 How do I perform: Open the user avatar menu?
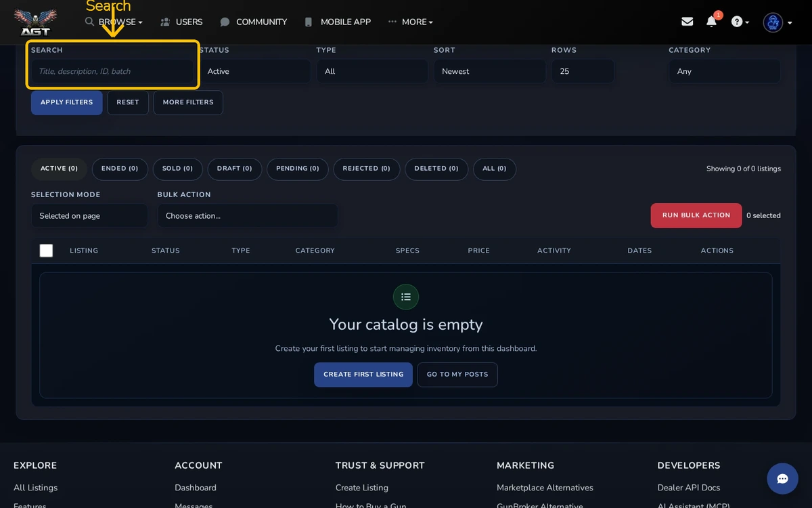coord(777,22)
